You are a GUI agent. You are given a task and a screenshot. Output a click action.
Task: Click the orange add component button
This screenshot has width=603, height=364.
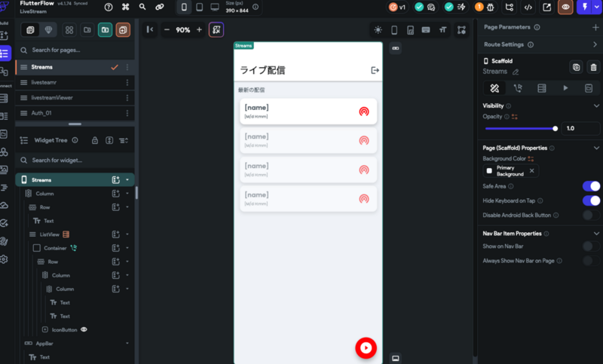[x=123, y=29]
